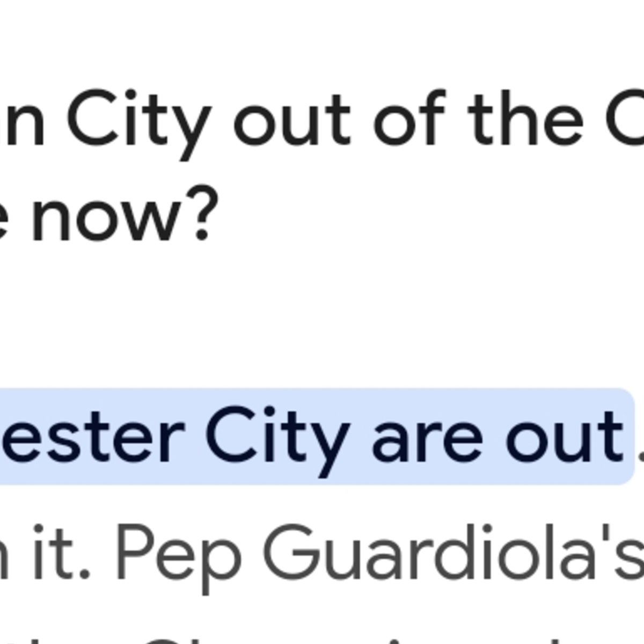This screenshot has height=644, width=644.
Task: Click highlighted fragment "ester" in the answer
Action: (x=92, y=439)
